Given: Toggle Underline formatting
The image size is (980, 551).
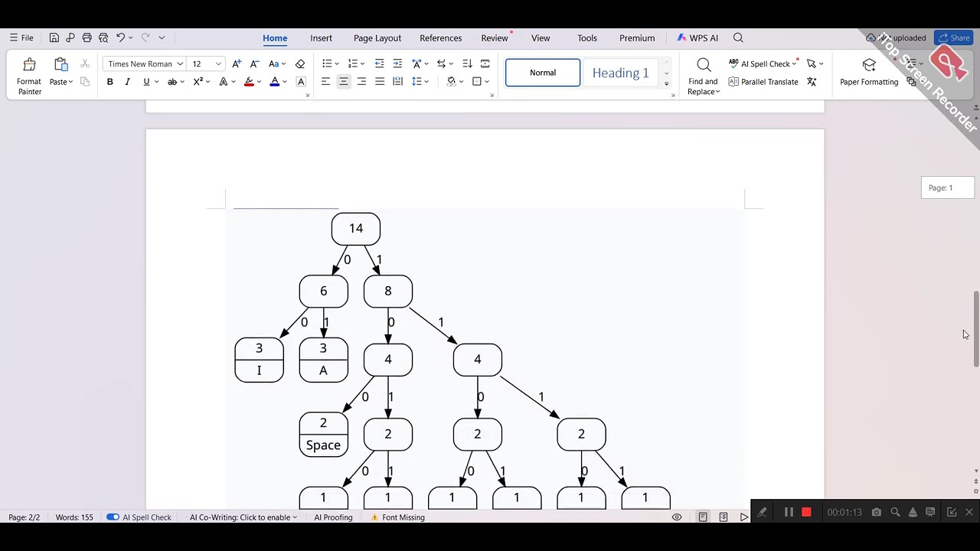Looking at the screenshot, I should tap(145, 81).
